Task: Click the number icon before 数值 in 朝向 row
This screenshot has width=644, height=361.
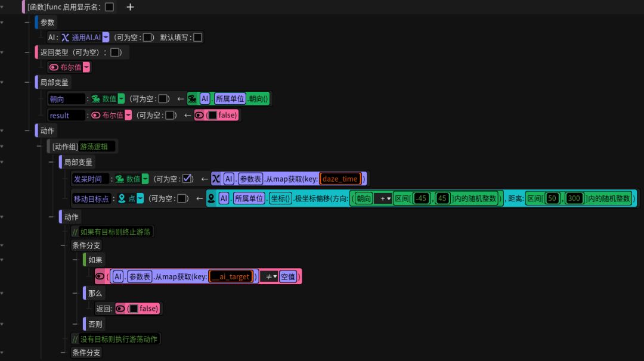Action: pyautogui.click(x=95, y=99)
